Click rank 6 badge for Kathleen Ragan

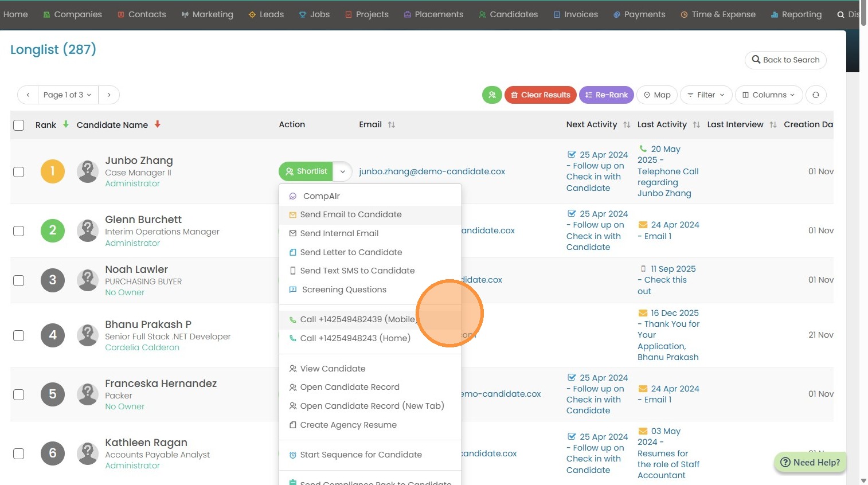53,453
